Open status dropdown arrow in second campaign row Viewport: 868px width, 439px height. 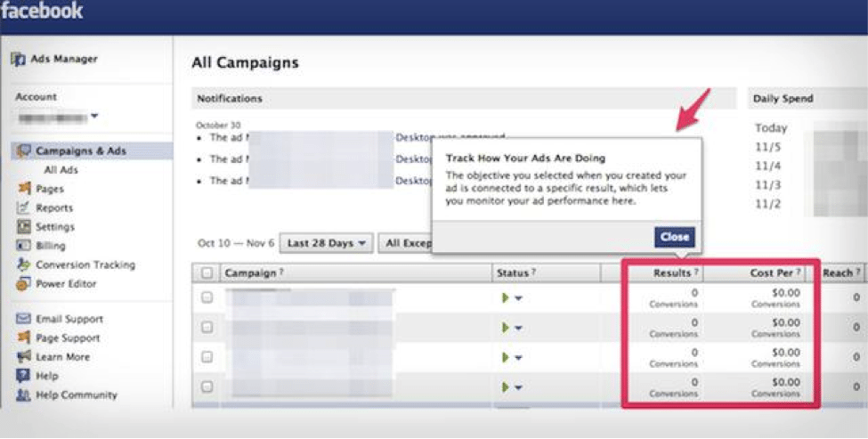[518, 329]
